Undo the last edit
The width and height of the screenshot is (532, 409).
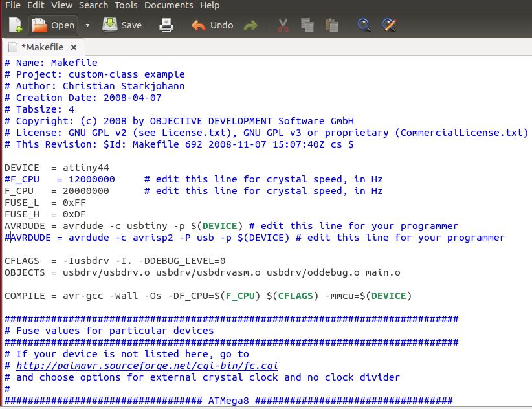click(x=212, y=25)
